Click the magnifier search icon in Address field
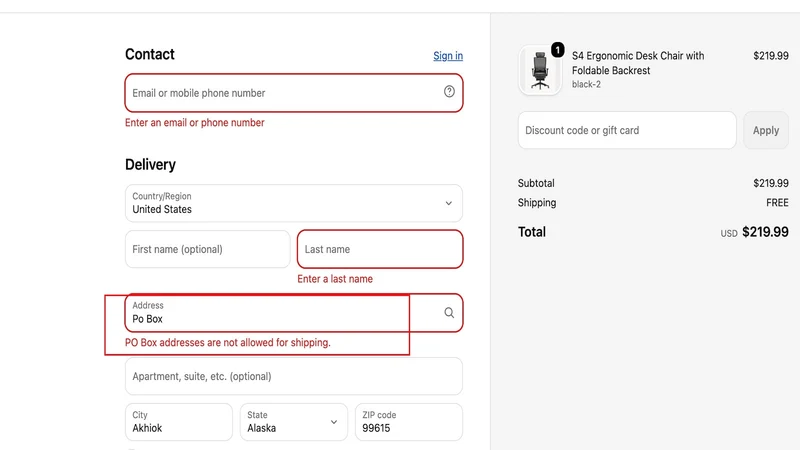Viewport: 800px width, 450px height. click(449, 313)
